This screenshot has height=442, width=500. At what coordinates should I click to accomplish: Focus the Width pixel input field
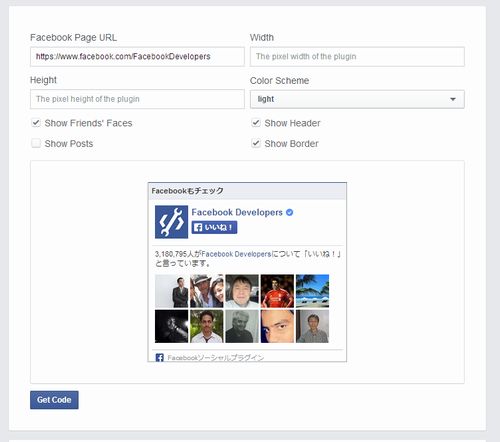tap(357, 56)
